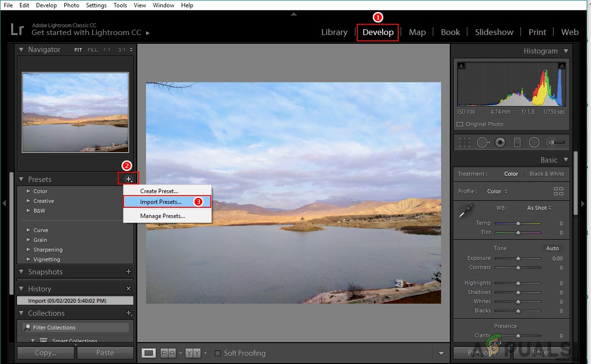Click the Paste button
591x364 pixels.
click(105, 353)
